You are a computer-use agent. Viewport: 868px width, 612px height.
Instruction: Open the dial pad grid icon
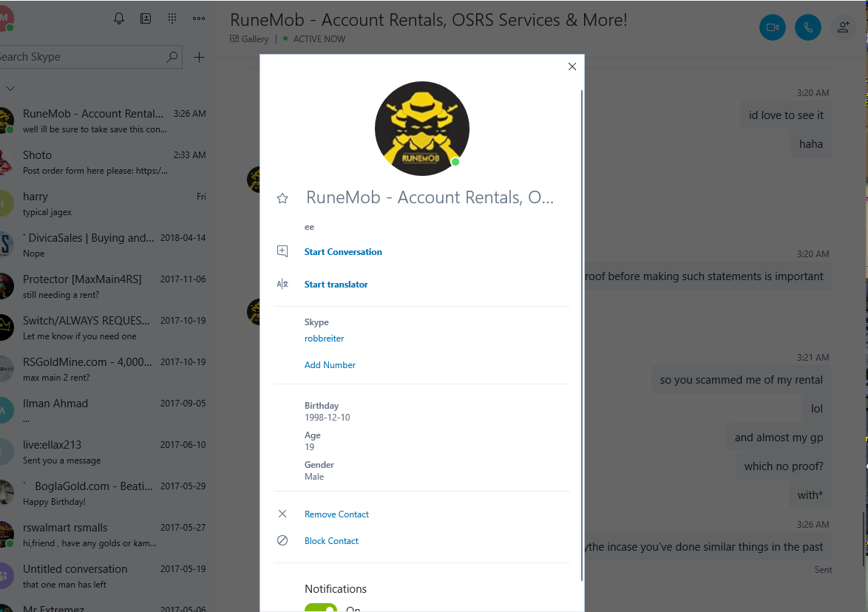tap(172, 18)
